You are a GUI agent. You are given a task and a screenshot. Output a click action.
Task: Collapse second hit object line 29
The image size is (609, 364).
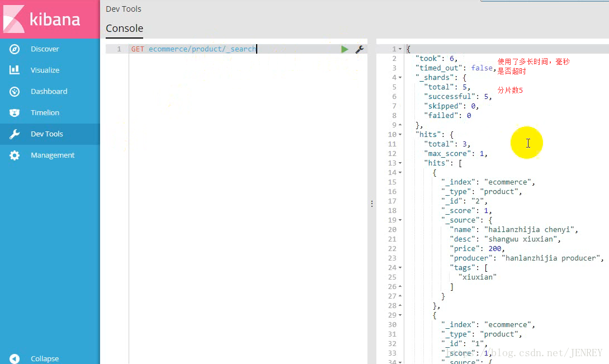click(x=400, y=315)
